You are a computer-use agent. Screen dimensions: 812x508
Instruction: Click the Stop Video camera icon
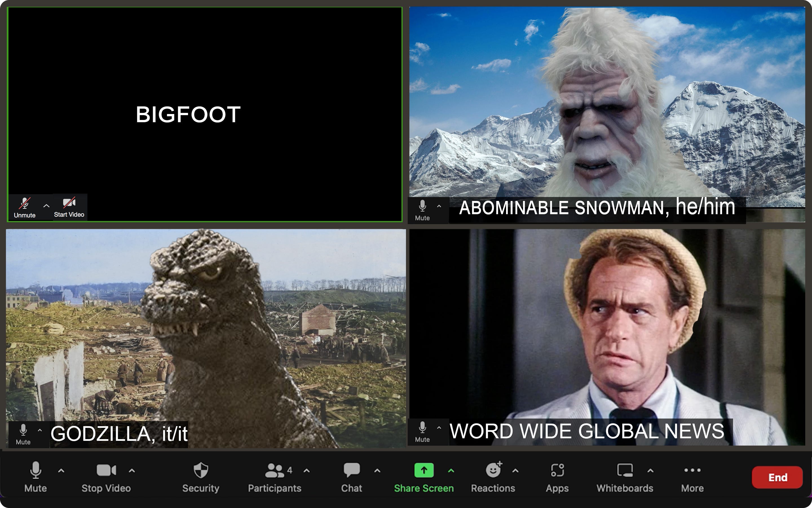(x=106, y=470)
